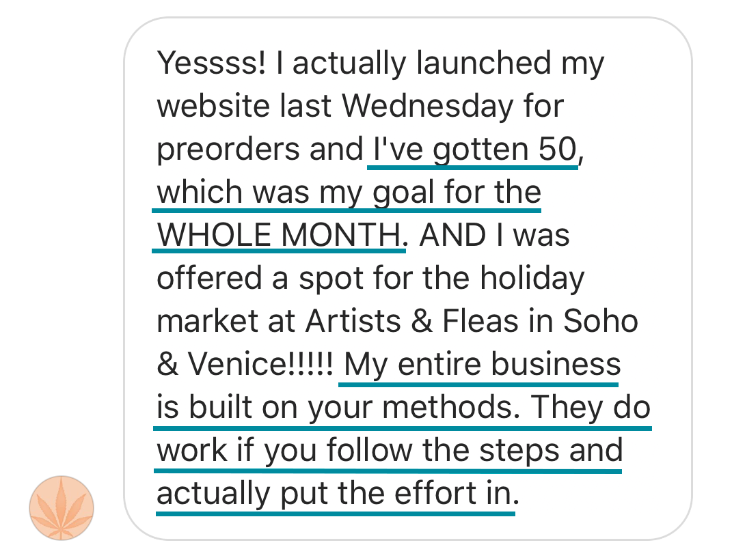Click the underlined "WHOLE MONTH" text

coord(279,236)
